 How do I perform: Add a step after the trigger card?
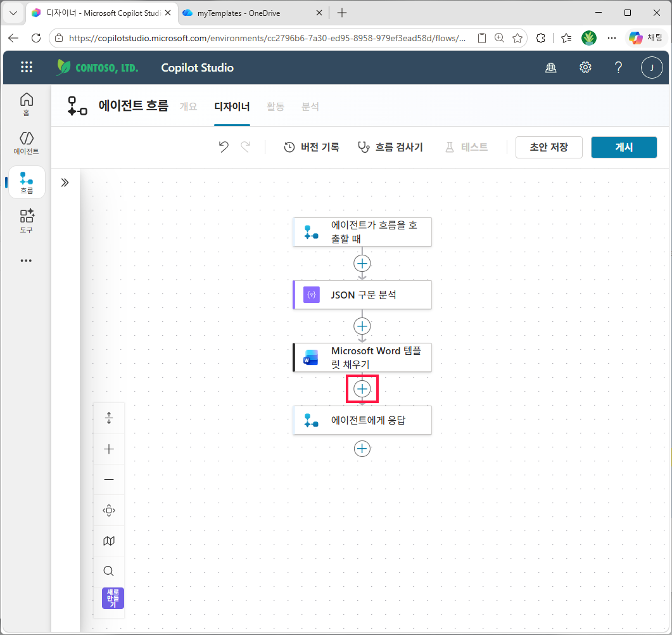pos(362,263)
